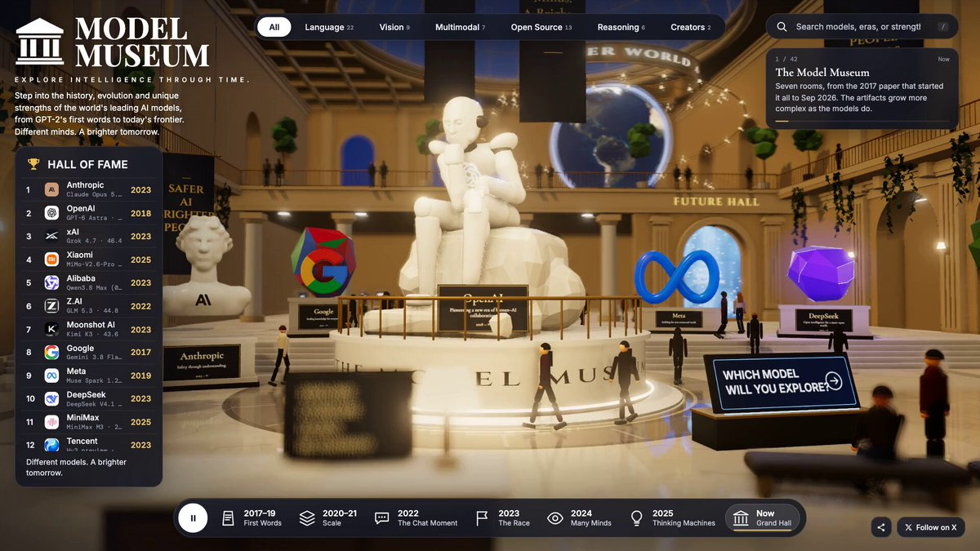Click the Tencent logo in Hall of Fame
Viewport: 980px width, 551px height.
[51, 445]
